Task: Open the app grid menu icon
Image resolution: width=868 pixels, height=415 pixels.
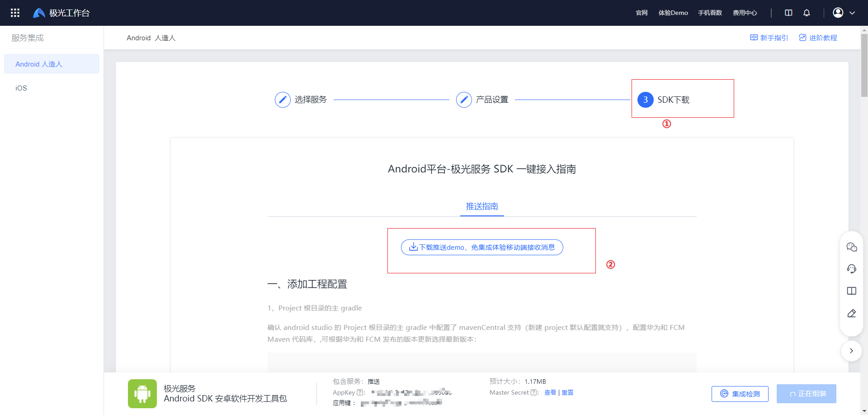Action: pos(15,13)
